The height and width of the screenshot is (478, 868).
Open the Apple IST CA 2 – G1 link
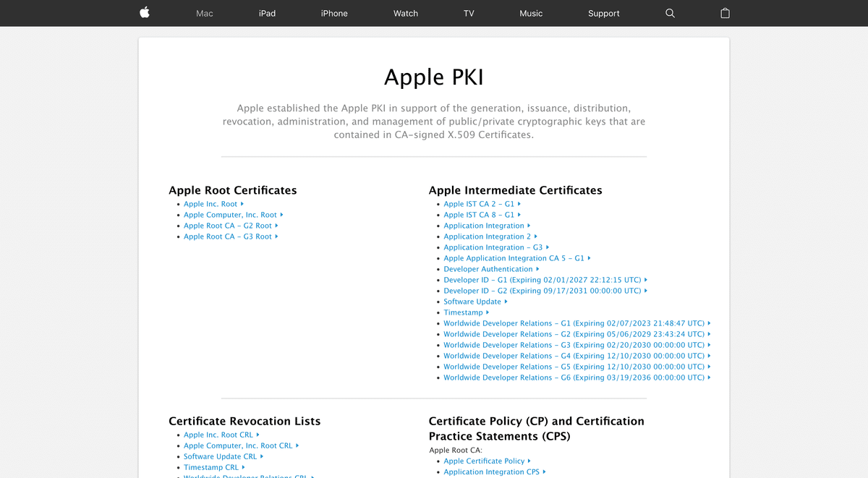tap(477, 204)
